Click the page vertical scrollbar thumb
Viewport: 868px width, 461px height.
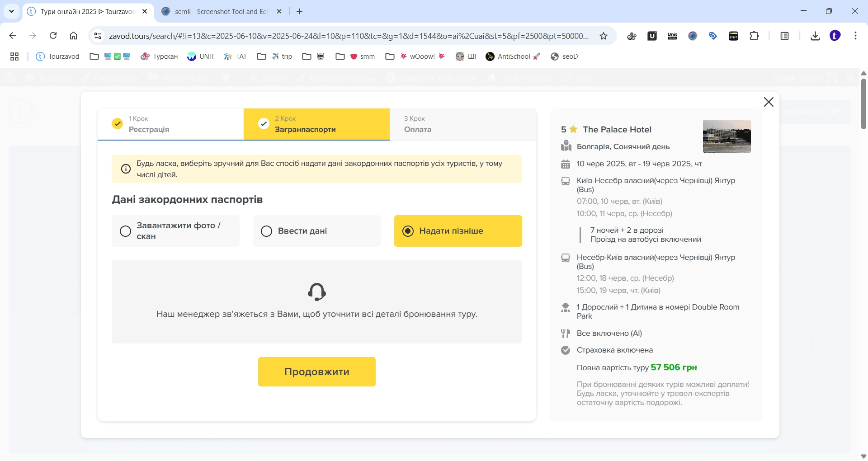point(863,104)
